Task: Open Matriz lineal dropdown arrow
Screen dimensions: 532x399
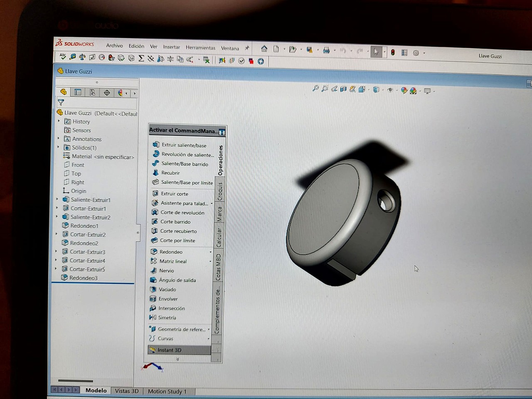Action: [210, 261]
